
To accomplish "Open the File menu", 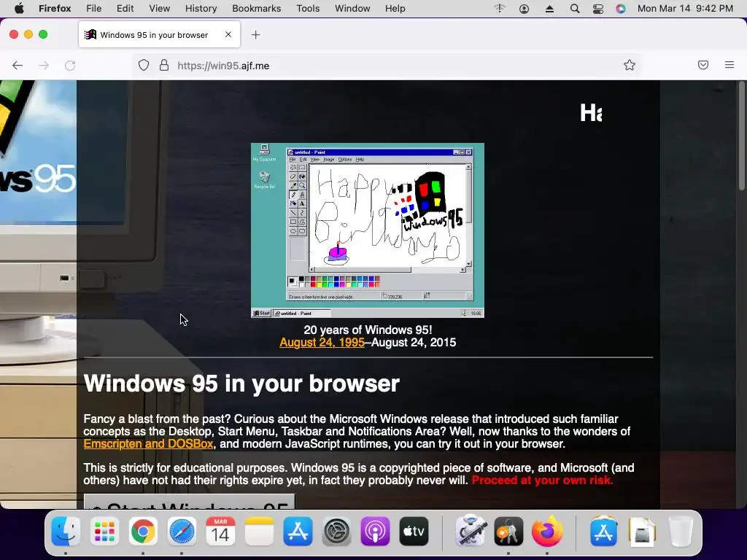I will (x=94, y=9).
